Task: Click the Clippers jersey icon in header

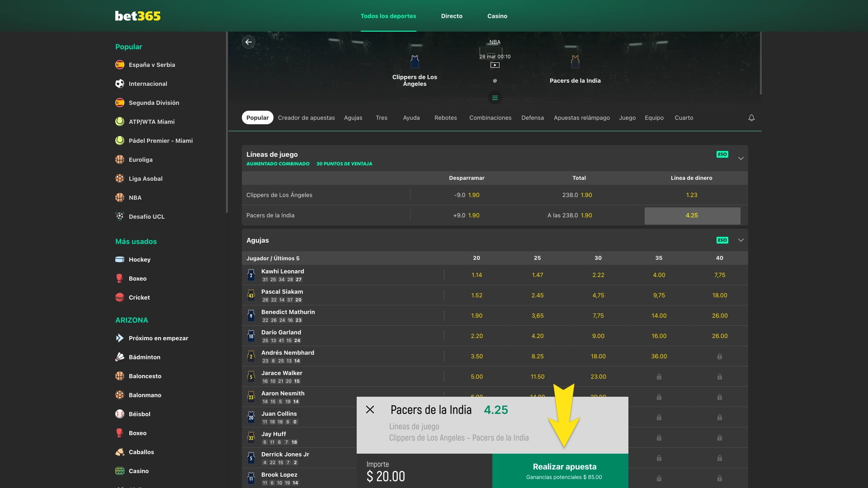Action: pos(415,61)
